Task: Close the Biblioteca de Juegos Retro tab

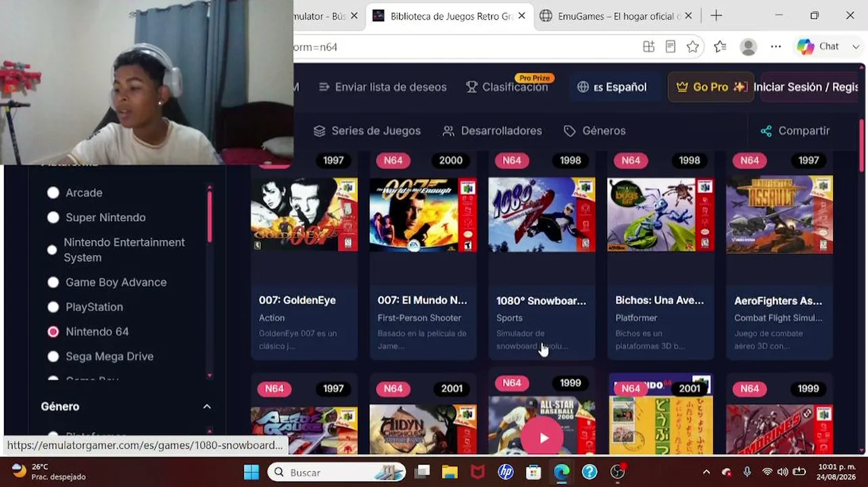Action: tap(521, 16)
